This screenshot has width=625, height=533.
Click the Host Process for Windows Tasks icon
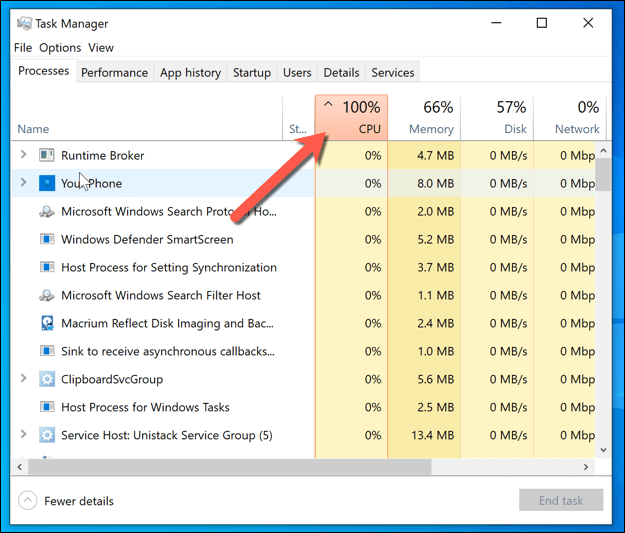click(x=47, y=407)
